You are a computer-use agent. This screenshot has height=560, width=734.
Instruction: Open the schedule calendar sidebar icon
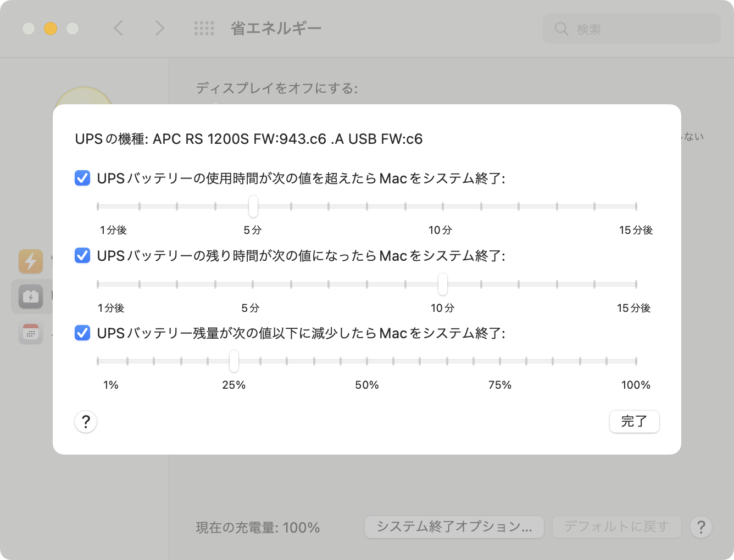pos(31,333)
